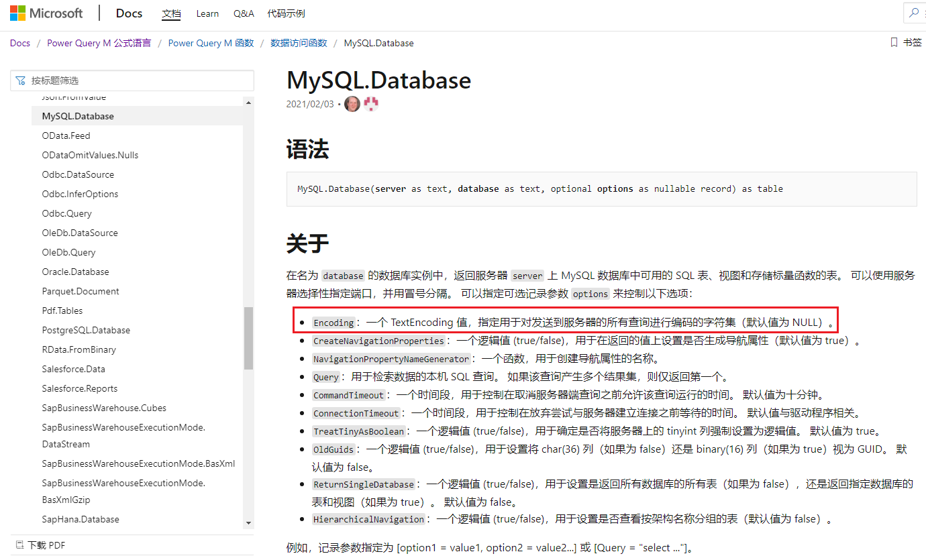
Task: Click the Encoding option code label
Action: (333, 323)
